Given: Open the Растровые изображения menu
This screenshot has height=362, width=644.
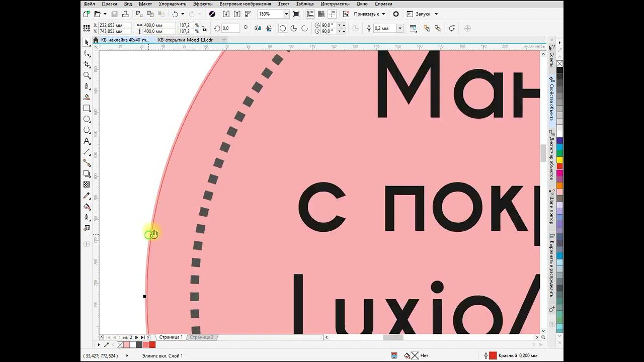Looking at the screenshot, I should click(x=245, y=4).
